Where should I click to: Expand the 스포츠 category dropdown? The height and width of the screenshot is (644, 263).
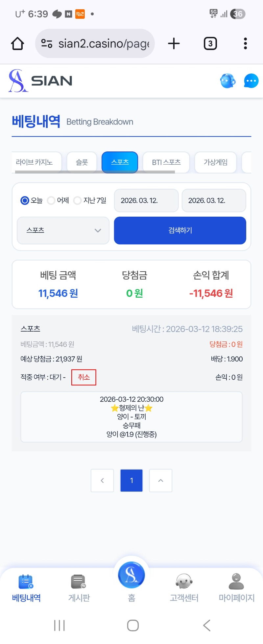(63, 230)
